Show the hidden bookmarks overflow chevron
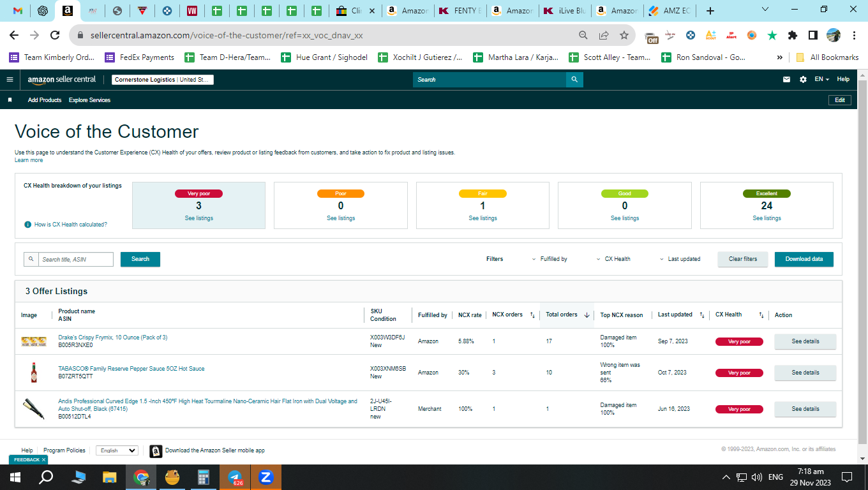 tap(779, 57)
